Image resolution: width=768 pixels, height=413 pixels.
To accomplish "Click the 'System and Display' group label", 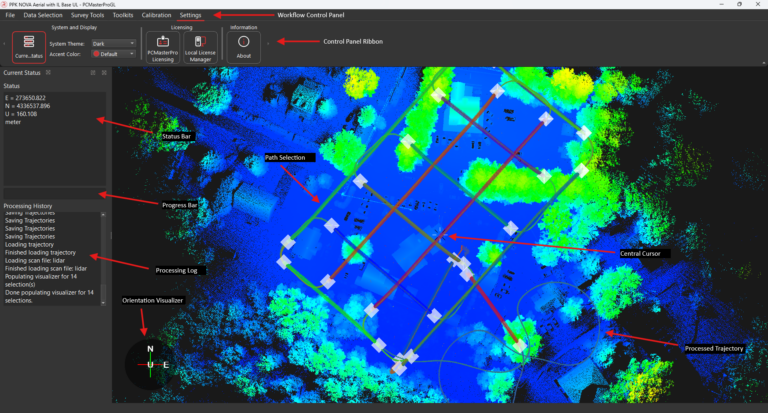I will click(74, 27).
